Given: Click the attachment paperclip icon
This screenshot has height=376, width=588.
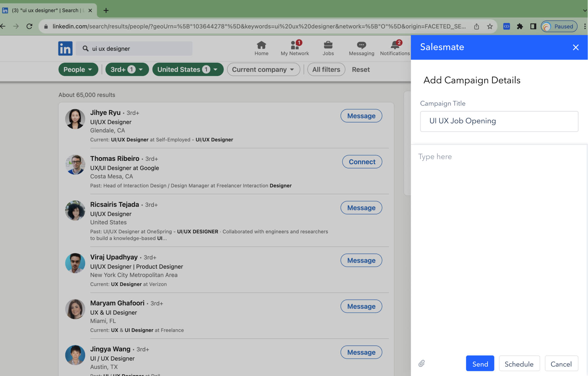Looking at the screenshot, I should tap(421, 363).
